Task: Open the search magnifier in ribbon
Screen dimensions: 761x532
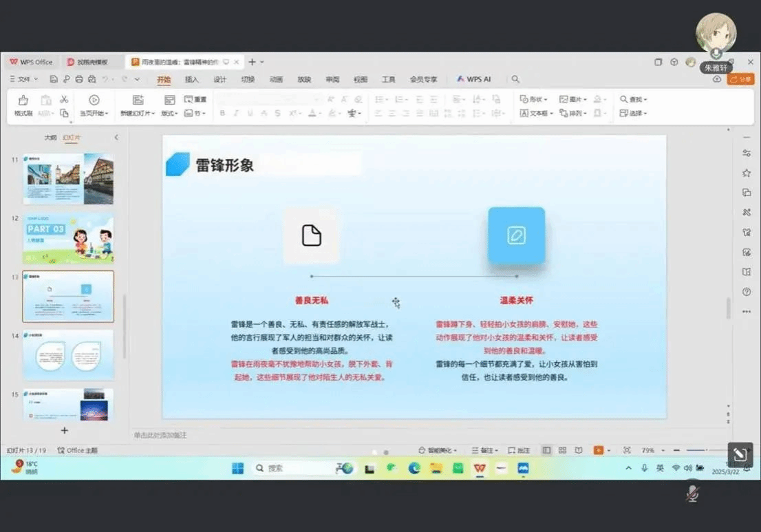Action: pos(515,80)
